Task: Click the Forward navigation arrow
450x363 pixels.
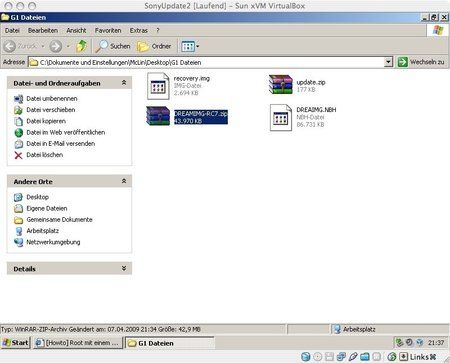Action: click(x=56, y=46)
